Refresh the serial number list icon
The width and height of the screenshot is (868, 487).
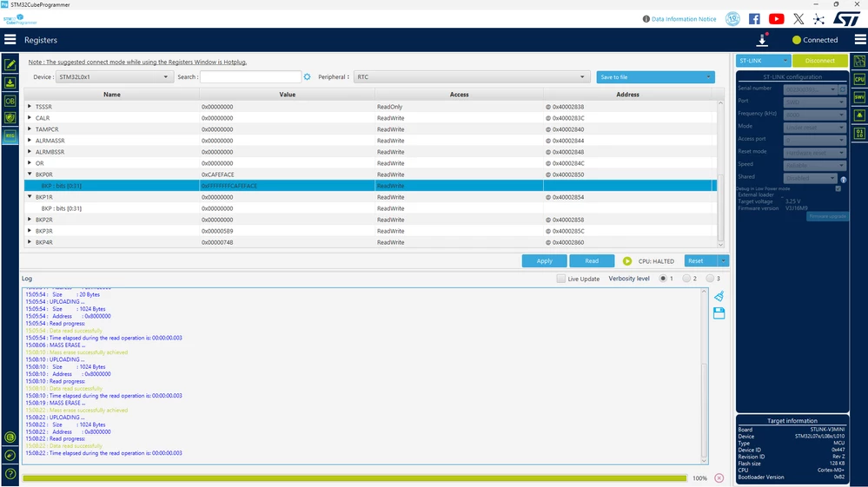point(843,89)
